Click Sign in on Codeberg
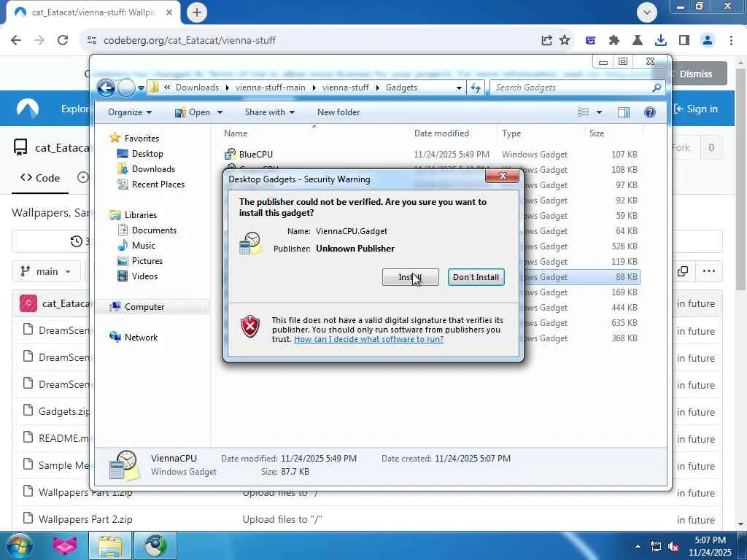Image resolution: width=747 pixels, height=560 pixels. 695,109
